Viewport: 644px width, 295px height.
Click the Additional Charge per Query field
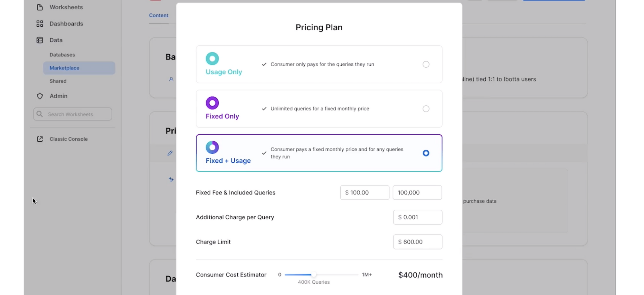click(417, 217)
